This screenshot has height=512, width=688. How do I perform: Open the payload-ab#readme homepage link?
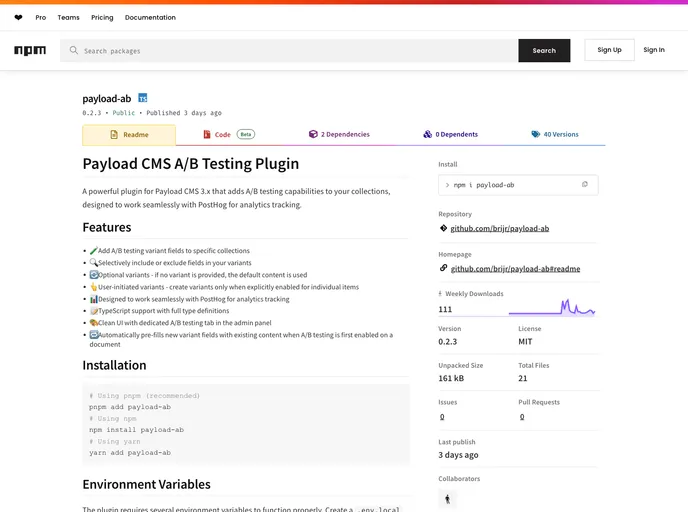tap(516, 269)
